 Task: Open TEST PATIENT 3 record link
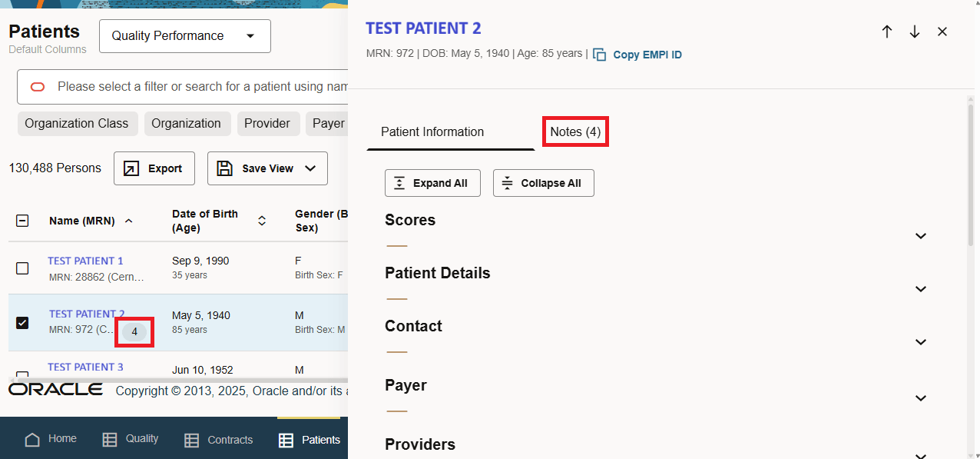click(x=85, y=367)
